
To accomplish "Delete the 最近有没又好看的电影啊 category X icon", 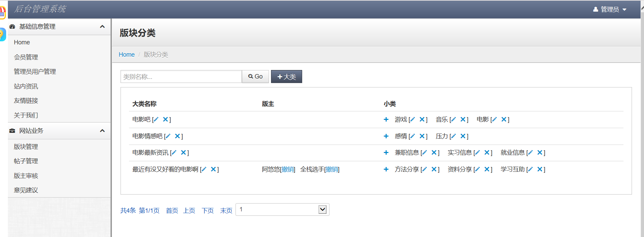I will 213,169.
